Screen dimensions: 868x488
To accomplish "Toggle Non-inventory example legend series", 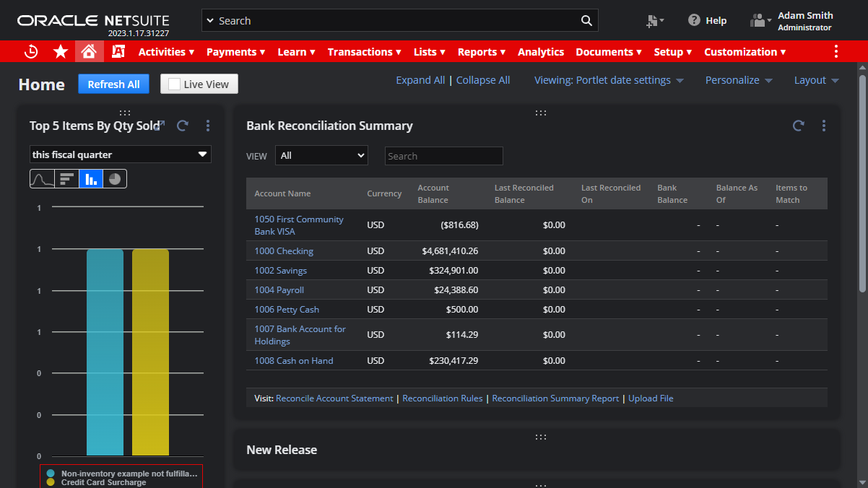I will click(129, 474).
